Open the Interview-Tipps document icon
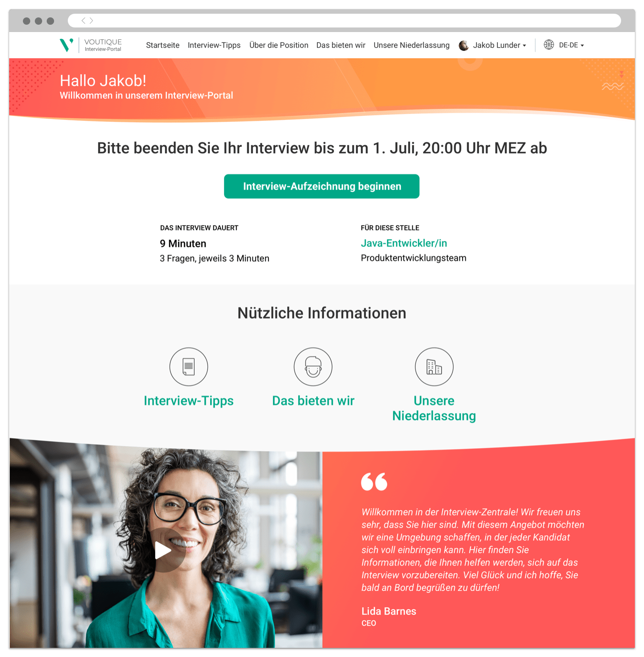The height and width of the screenshot is (657, 644). pos(189,367)
